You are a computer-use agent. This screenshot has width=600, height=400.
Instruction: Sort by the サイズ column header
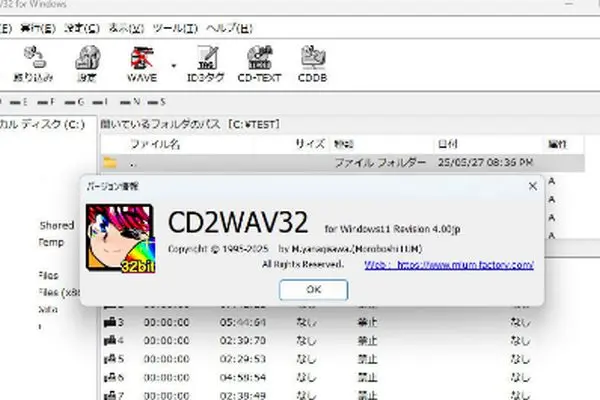click(310, 144)
